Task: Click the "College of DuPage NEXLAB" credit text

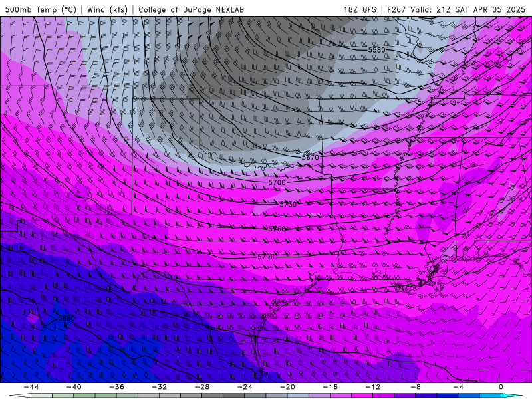Action: (x=191, y=9)
